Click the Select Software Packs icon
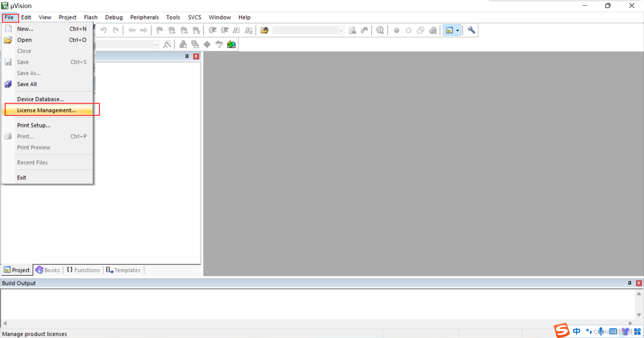Screen dimensions: 644x338 point(219,45)
